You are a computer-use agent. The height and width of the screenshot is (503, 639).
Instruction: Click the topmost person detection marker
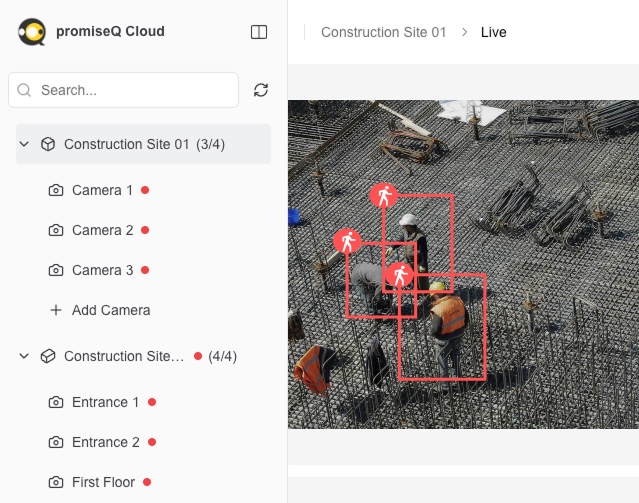pyautogui.click(x=383, y=196)
